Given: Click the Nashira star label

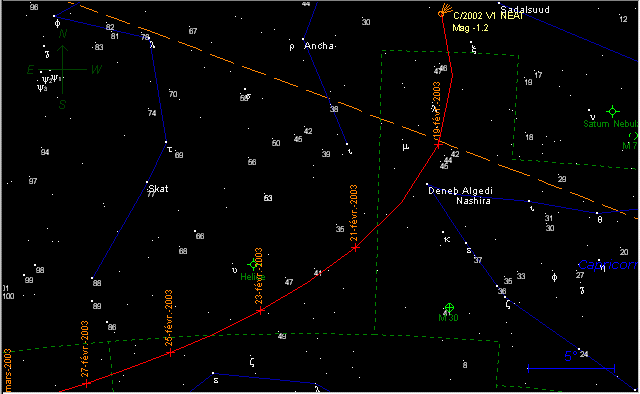Looking at the screenshot, I should click(x=473, y=201).
